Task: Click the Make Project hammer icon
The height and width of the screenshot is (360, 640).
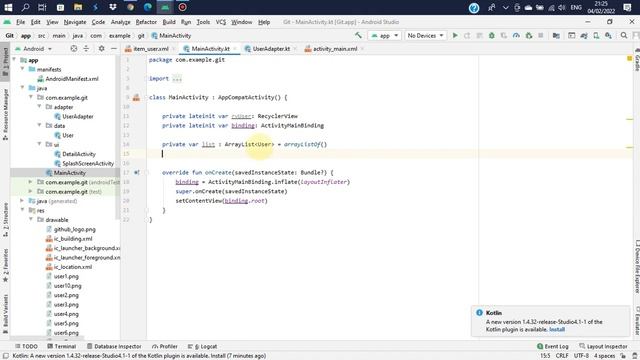Action: (358, 36)
